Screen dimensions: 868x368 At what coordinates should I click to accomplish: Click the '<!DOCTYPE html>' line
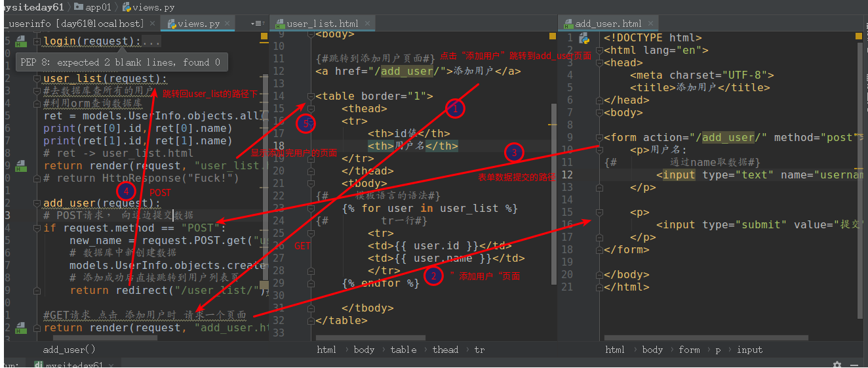pos(653,38)
